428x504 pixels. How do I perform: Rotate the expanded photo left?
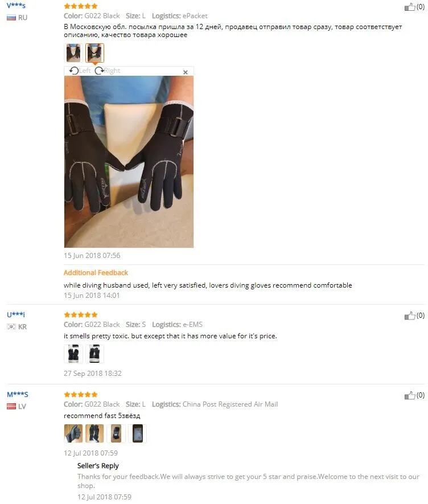point(80,71)
